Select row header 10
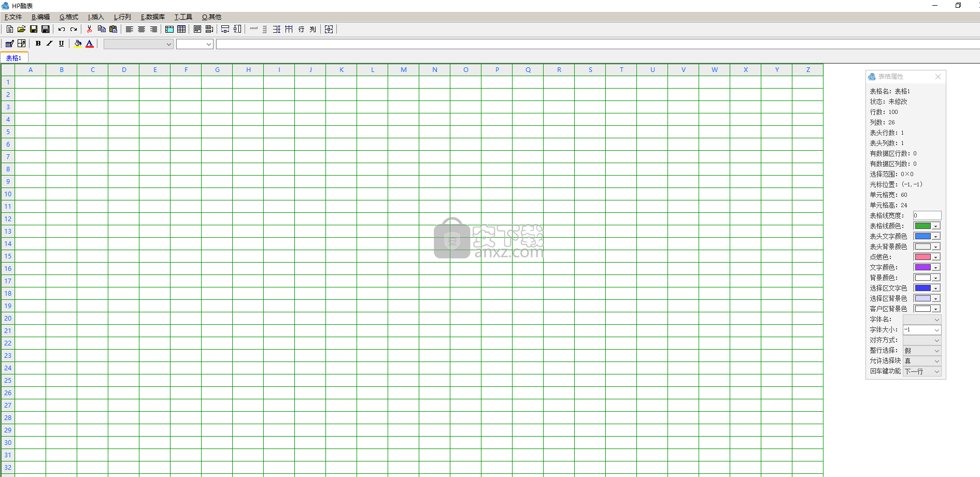 (8, 194)
